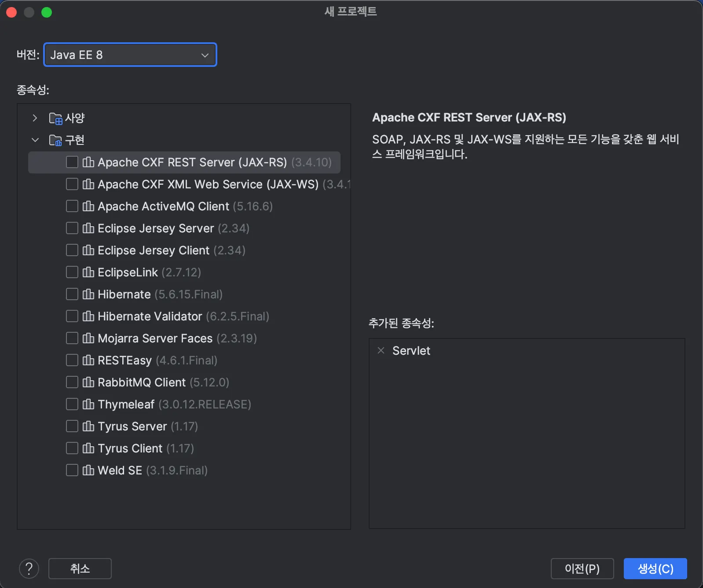The height and width of the screenshot is (588, 703).
Task: Click the library icon beside RESTEasy
Action: click(88, 360)
